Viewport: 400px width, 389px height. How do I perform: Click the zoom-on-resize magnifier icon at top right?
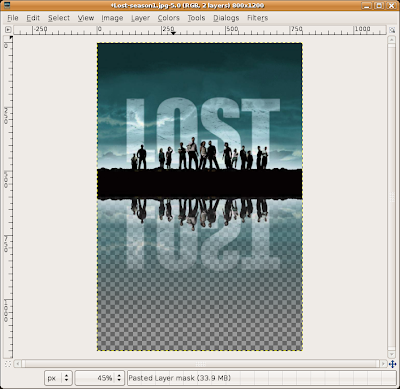click(x=392, y=30)
